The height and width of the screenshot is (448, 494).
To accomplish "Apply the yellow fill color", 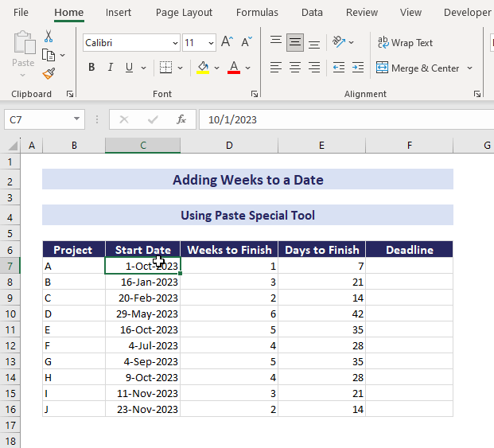I will [x=203, y=68].
